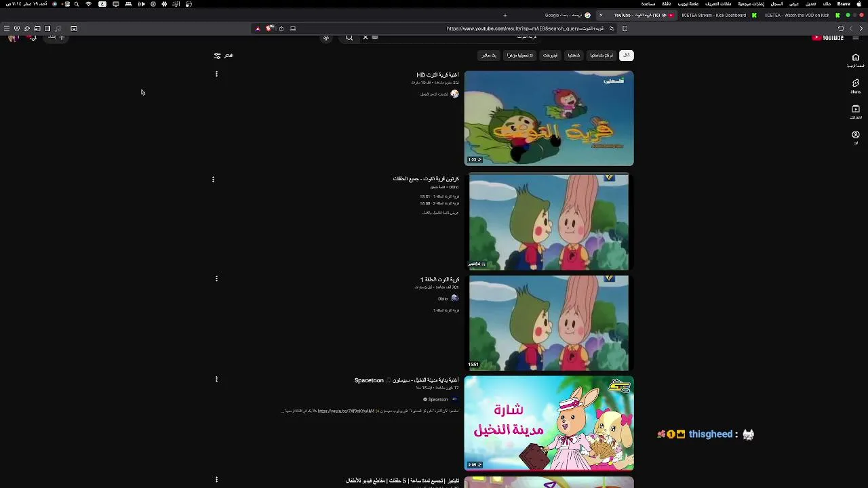
Task: Select the 'Unwatched' filter chip
Action: (x=601, y=56)
